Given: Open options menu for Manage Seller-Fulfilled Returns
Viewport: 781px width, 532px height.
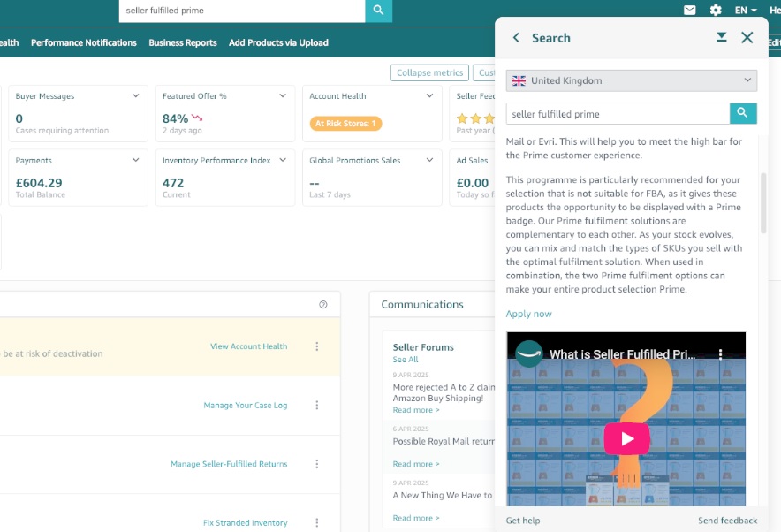Looking at the screenshot, I should (x=317, y=464).
